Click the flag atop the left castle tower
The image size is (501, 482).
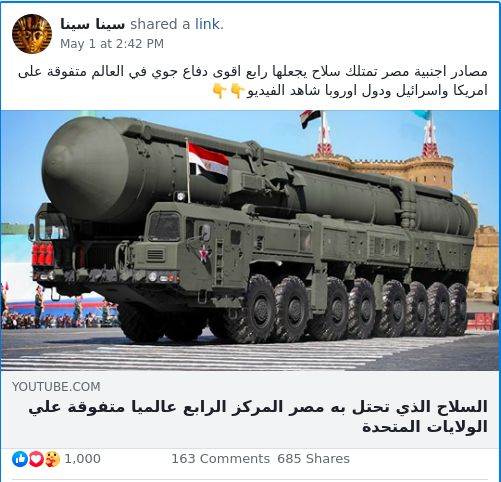click(310, 119)
